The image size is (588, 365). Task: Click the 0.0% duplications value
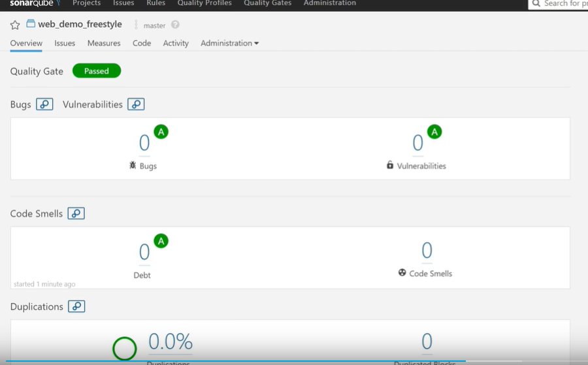(x=171, y=341)
